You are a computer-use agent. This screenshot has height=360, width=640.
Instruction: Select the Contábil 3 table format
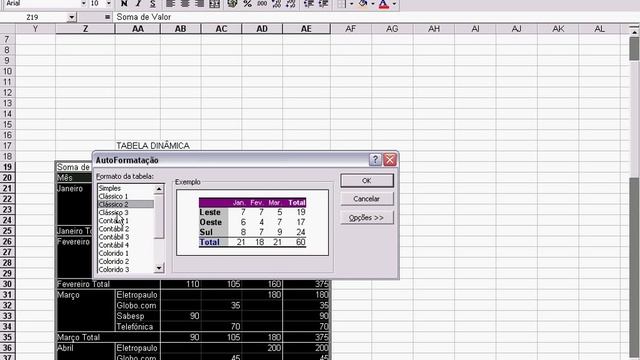pyautogui.click(x=125, y=237)
